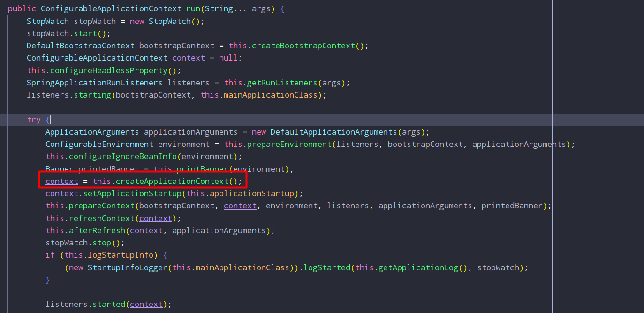Viewport: 644px width, 313px height.
Task: Click the StartupInfoLogger class name
Action: (128, 267)
